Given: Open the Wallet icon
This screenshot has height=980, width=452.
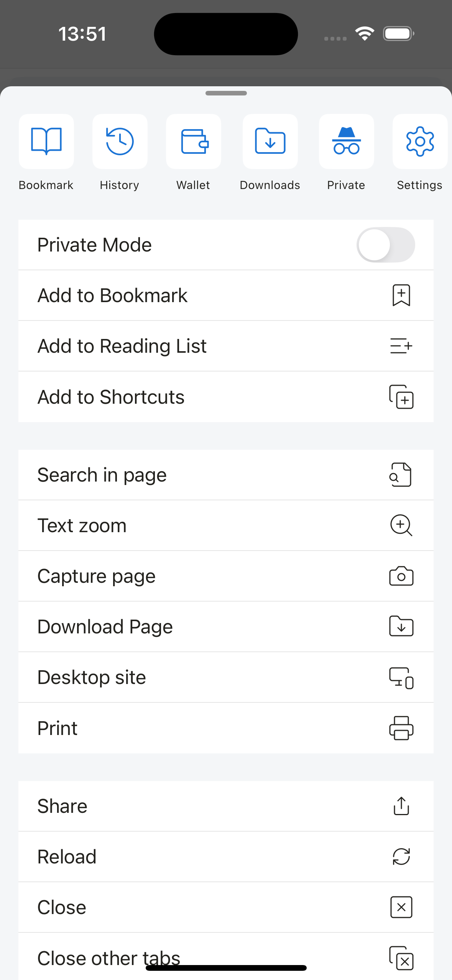Looking at the screenshot, I should pyautogui.click(x=194, y=141).
